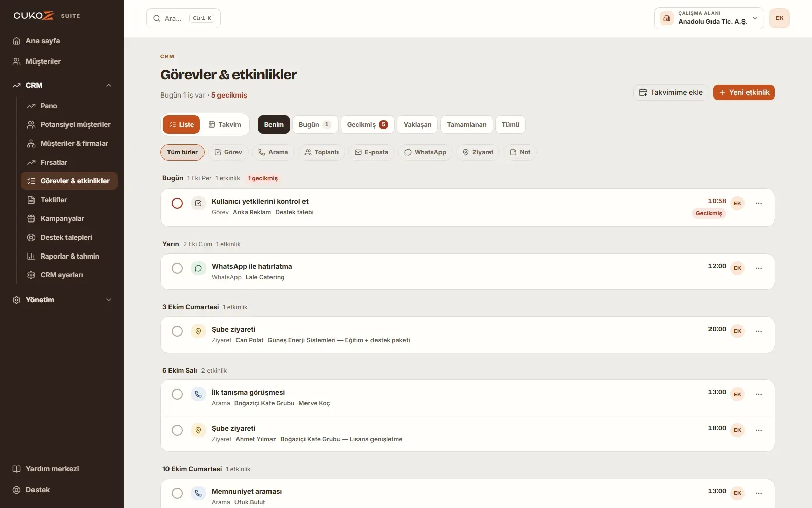Open more options for Memnuniyet araması
Image resolution: width=812 pixels, height=508 pixels.
[x=759, y=493]
